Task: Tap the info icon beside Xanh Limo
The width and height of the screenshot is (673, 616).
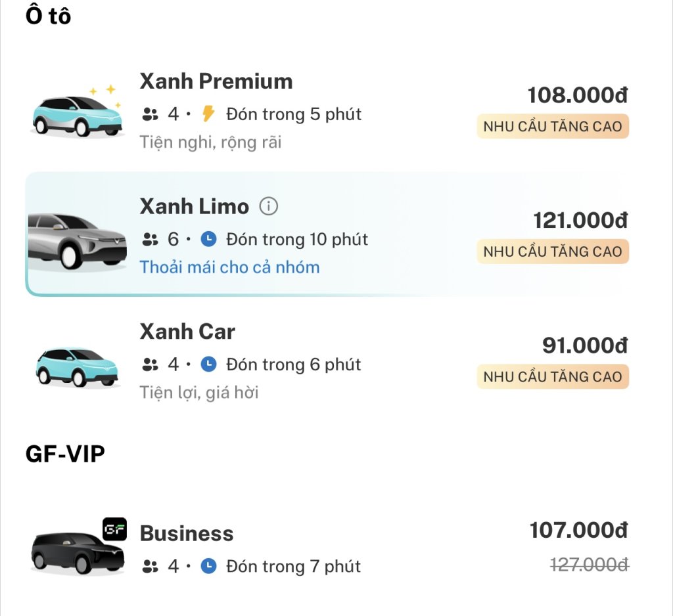Action: (268, 207)
